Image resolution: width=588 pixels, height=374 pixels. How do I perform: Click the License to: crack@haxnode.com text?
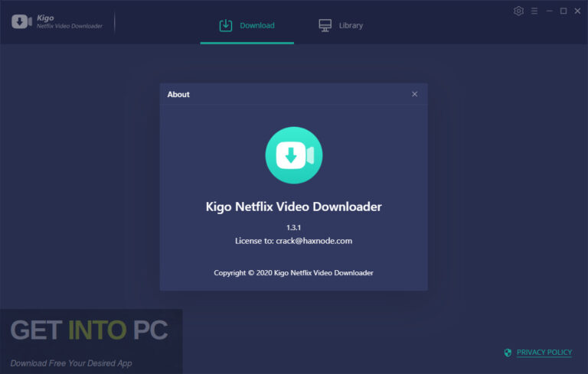(x=294, y=241)
